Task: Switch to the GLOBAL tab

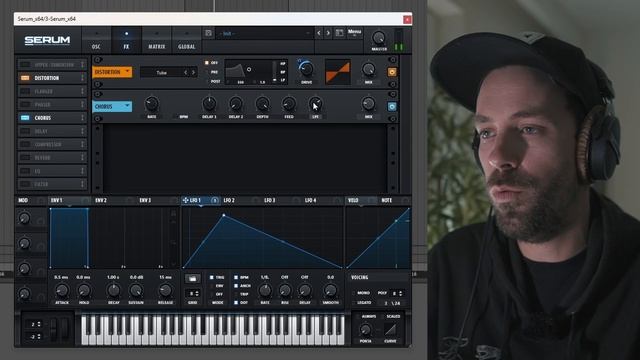Action: click(187, 40)
